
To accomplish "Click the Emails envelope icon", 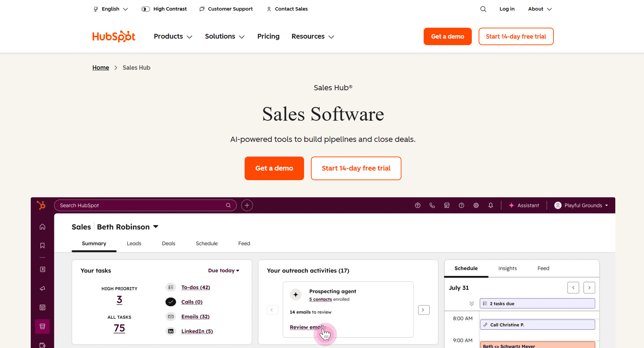I will point(171,317).
